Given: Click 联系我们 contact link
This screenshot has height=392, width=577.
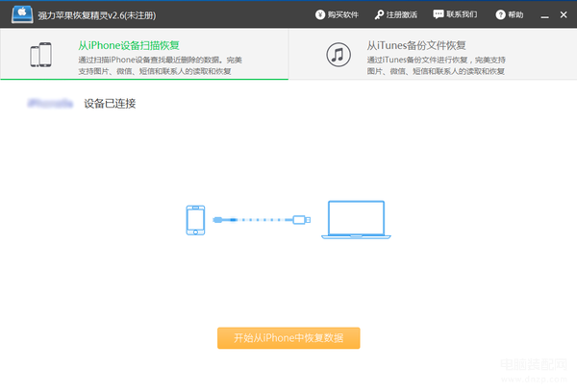Looking at the screenshot, I should [x=455, y=14].
